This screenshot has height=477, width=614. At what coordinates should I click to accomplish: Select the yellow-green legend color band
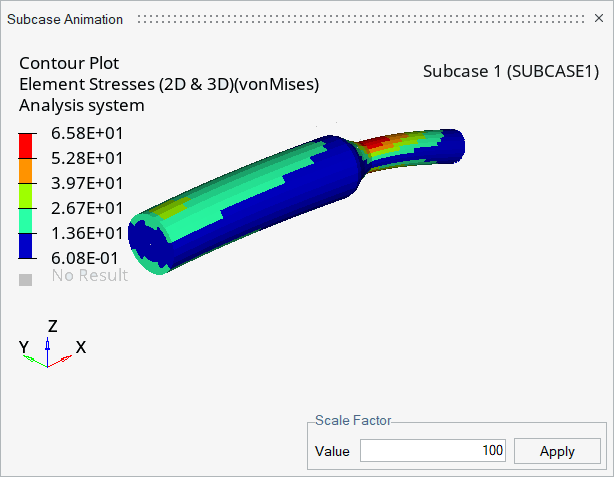click(x=25, y=196)
